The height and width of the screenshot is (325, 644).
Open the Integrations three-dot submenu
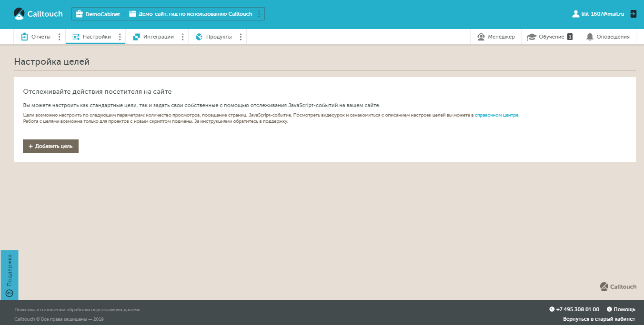click(x=183, y=37)
